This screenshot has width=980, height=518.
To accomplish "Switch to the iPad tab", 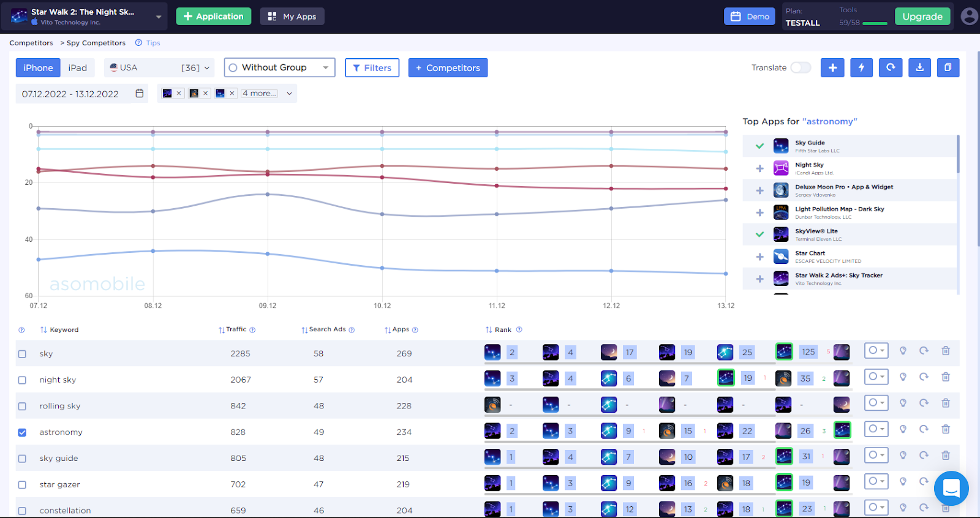I will 77,68.
